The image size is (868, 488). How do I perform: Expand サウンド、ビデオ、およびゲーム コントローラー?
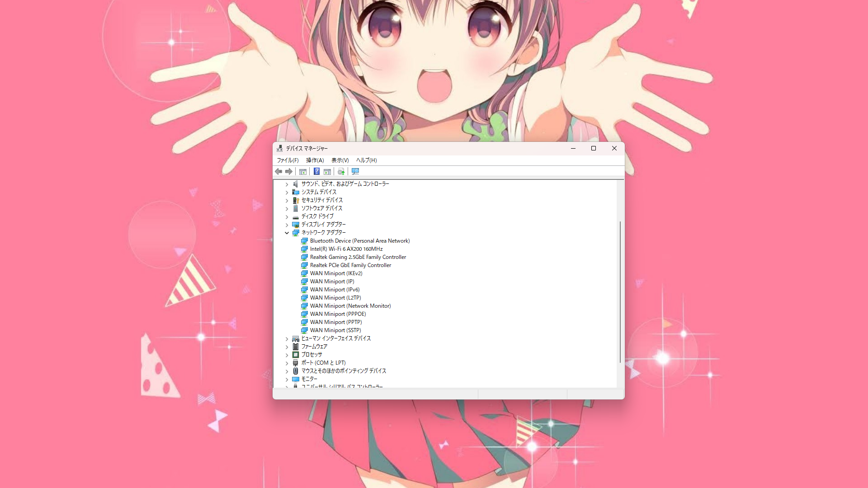coord(287,184)
